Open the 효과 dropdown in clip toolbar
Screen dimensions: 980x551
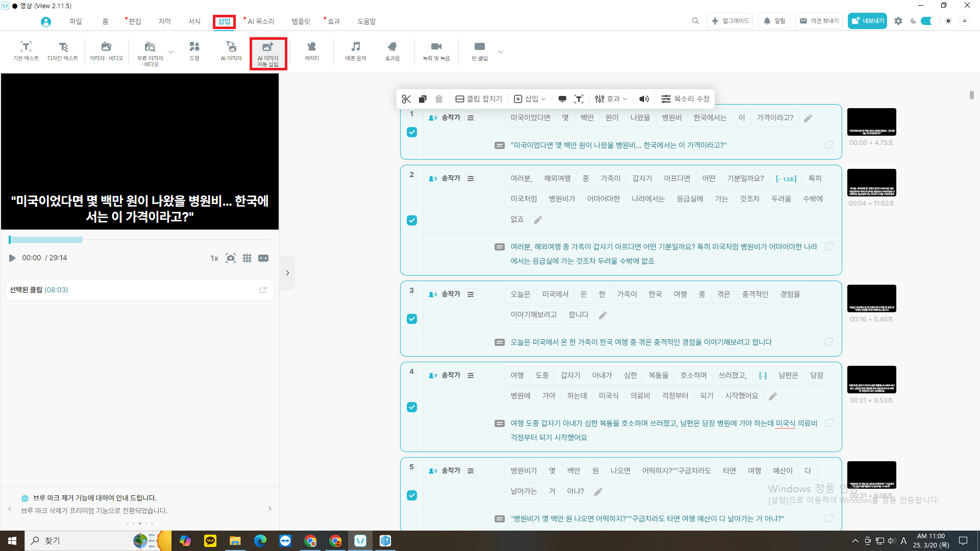611,99
